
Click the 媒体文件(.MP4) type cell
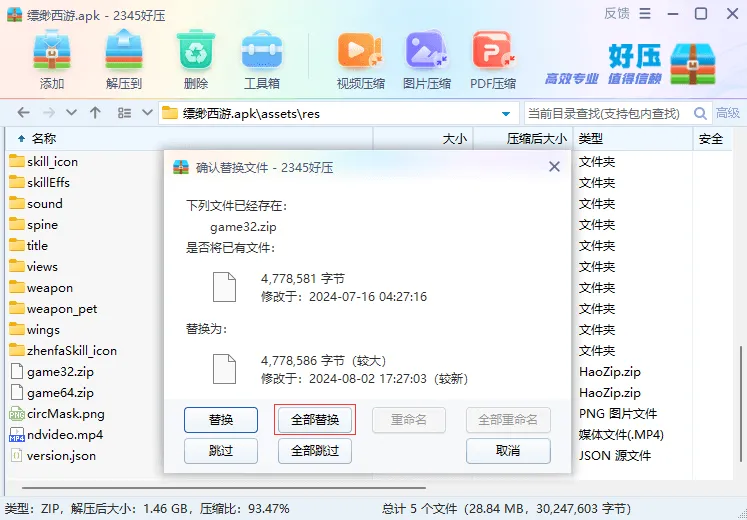(x=621, y=435)
